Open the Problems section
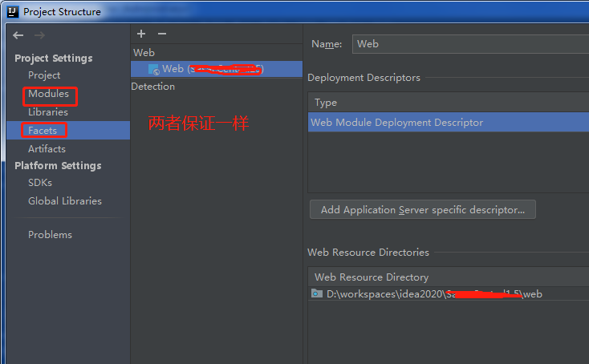The image size is (589, 364). [x=50, y=235]
